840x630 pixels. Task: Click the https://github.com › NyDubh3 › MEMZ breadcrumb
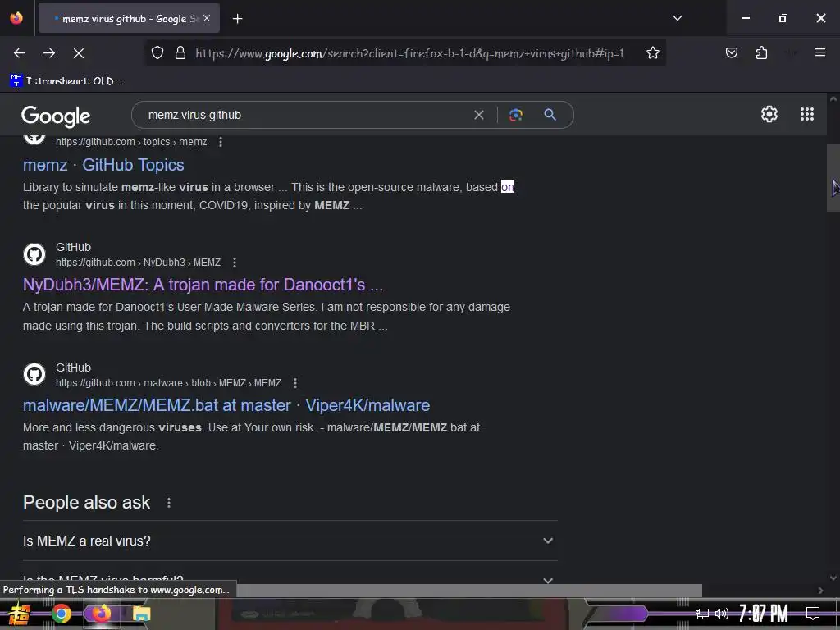pyautogui.click(x=138, y=262)
